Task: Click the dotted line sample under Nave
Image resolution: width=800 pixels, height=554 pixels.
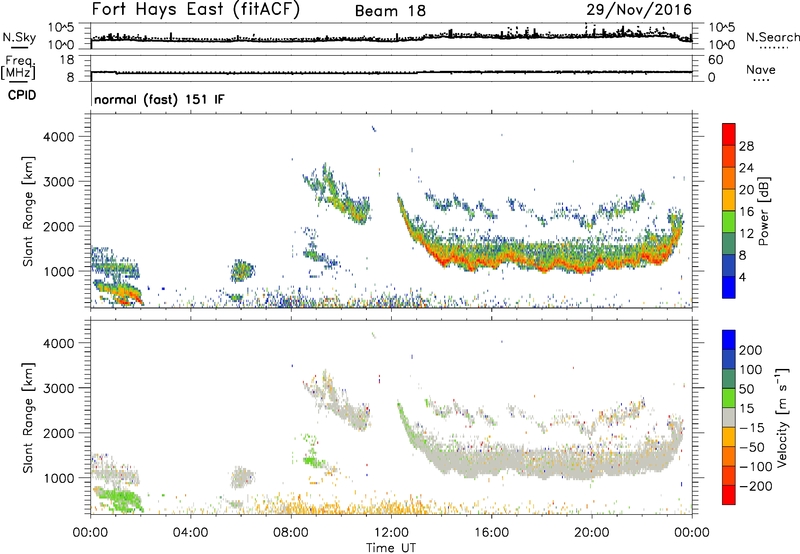Action: [x=761, y=80]
